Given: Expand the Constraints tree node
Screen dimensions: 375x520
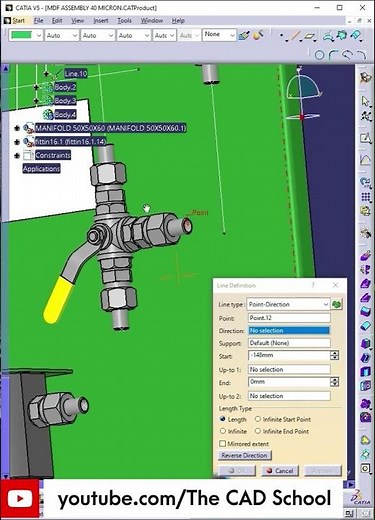Looking at the screenshot, I should pyautogui.click(x=17, y=155).
